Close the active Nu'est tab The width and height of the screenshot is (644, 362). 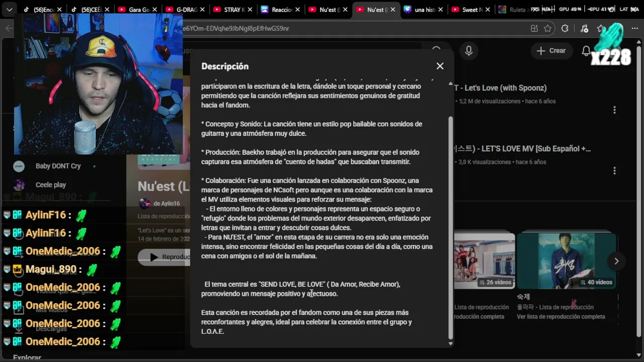[393, 10]
